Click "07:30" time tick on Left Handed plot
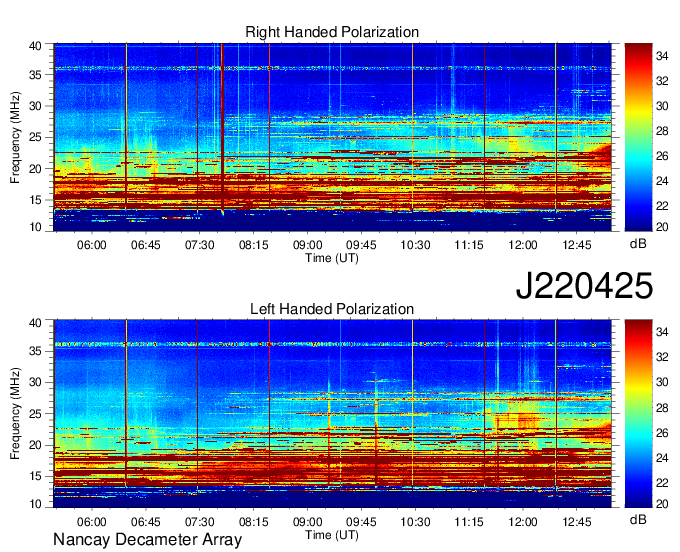680x552 pixels. 199,522
